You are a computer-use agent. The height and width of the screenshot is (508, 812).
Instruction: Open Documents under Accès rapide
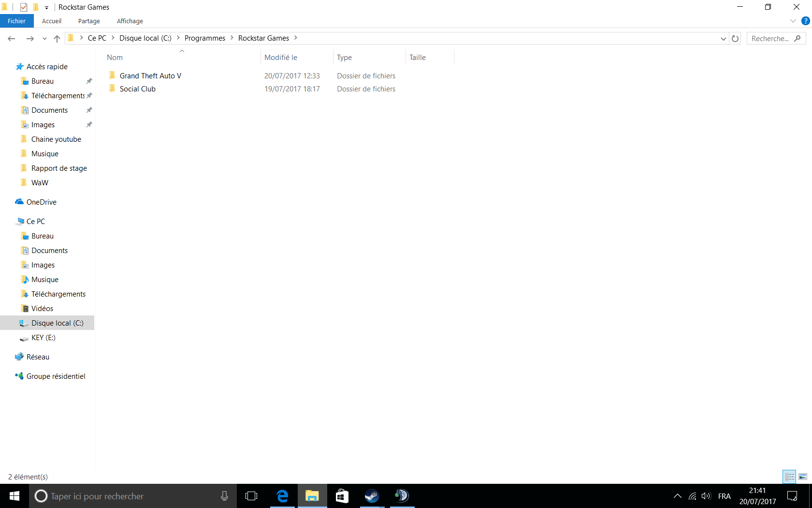click(x=49, y=110)
